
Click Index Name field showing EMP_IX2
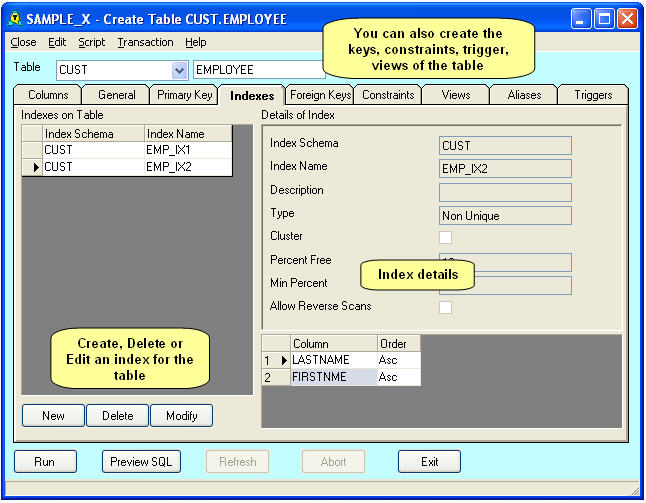click(x=505, y=168)
